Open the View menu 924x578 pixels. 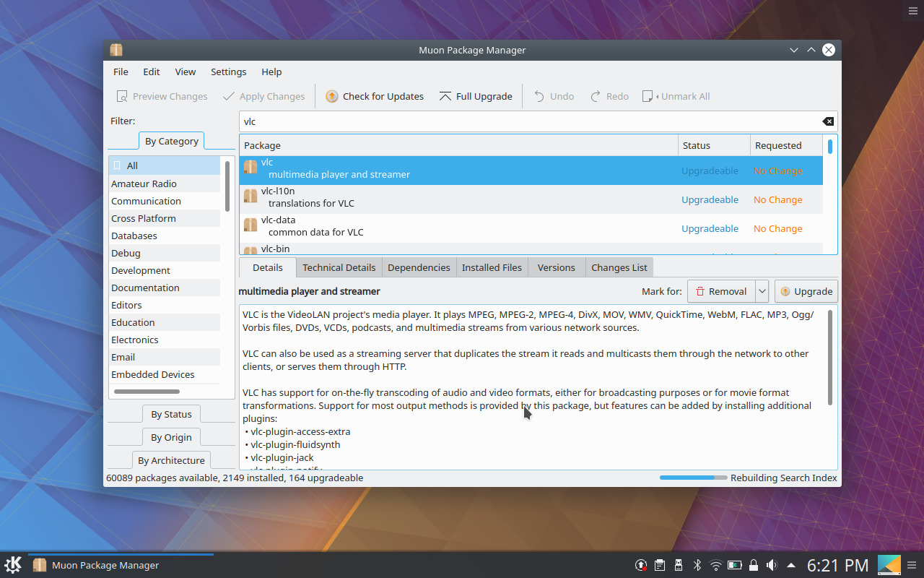(x=186, y=72)
